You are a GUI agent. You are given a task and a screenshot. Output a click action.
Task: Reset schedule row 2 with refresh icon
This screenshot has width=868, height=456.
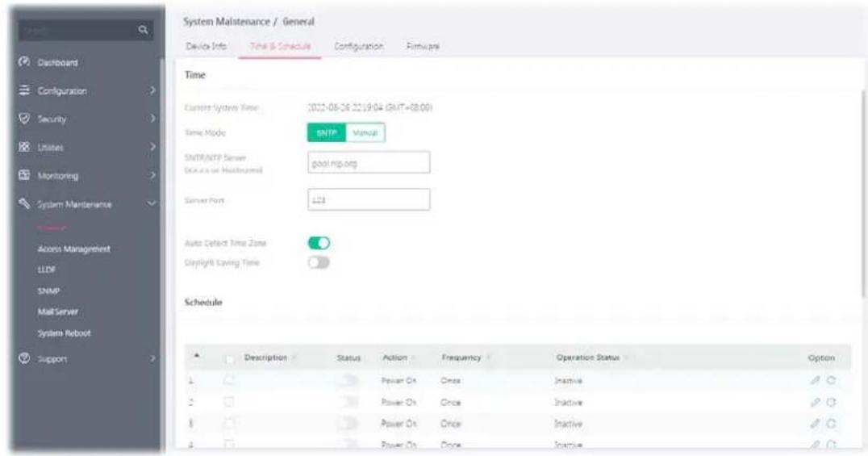[831, 402]
